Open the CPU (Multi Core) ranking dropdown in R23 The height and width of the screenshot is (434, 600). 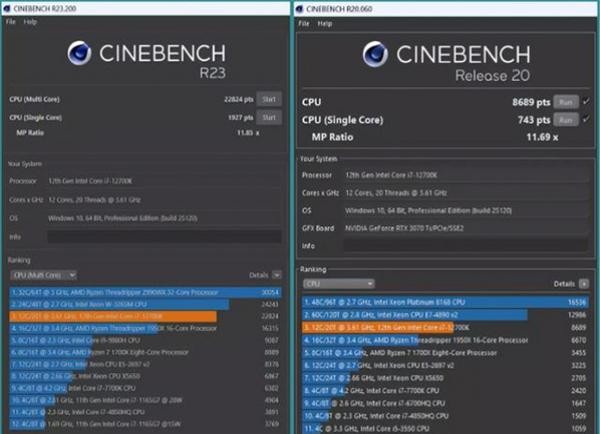click(44, 275)
